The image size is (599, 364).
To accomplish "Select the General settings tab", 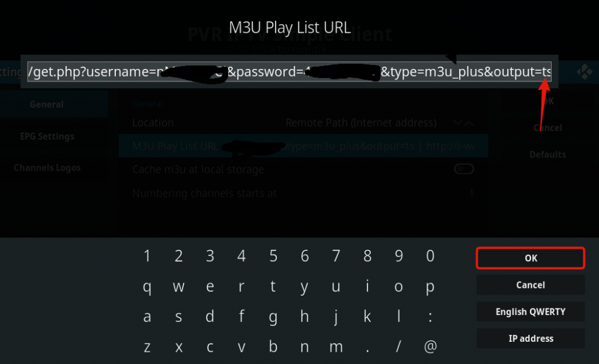I will tap(47, 104).
